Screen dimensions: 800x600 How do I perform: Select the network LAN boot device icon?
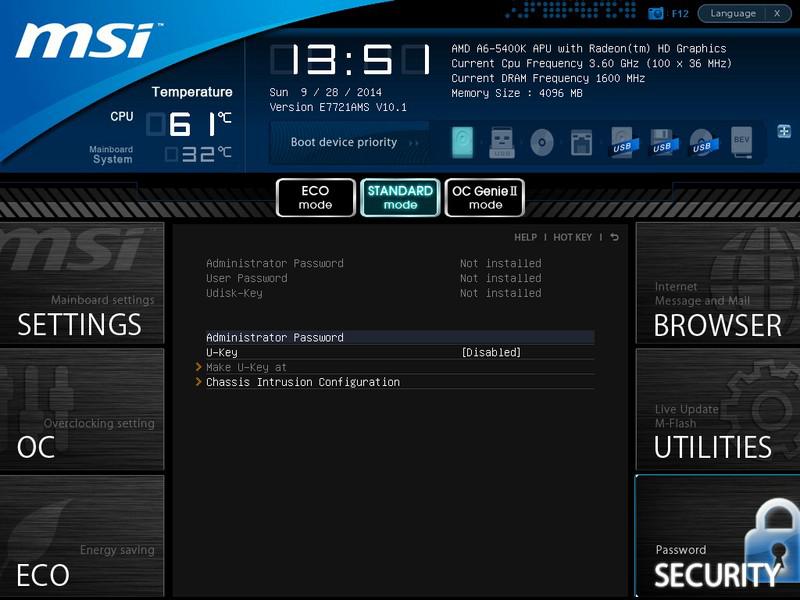582,142
